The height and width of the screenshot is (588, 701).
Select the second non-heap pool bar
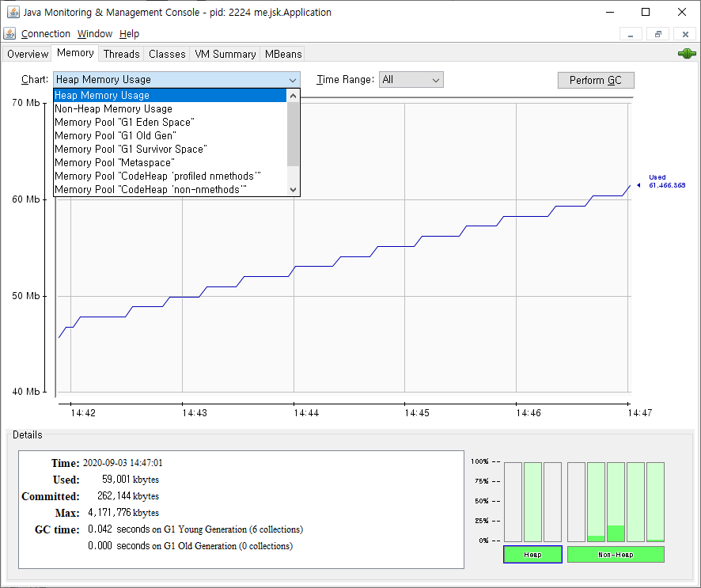596,502
